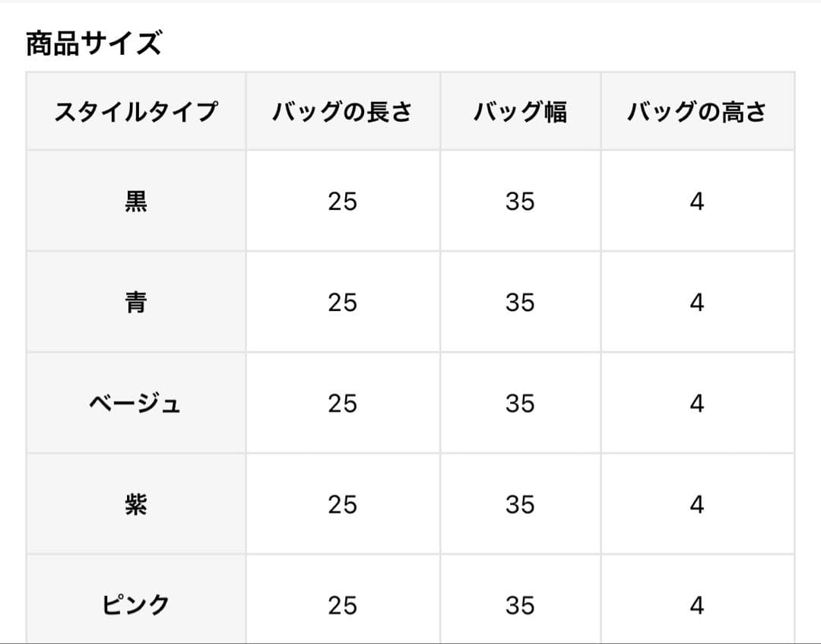Viewport: 821px width, 644px height.
Task: Click the height value 4 in ベージュ row
Action: 697,404
